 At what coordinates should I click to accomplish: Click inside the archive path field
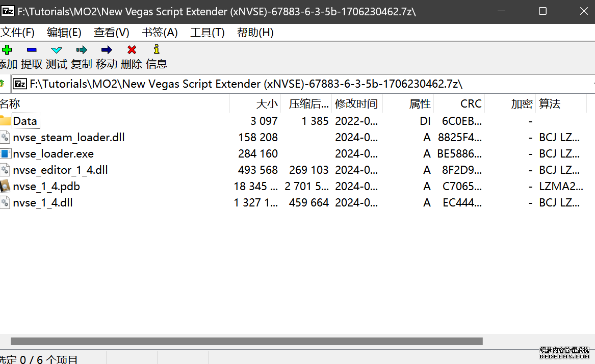click(306, 84)
